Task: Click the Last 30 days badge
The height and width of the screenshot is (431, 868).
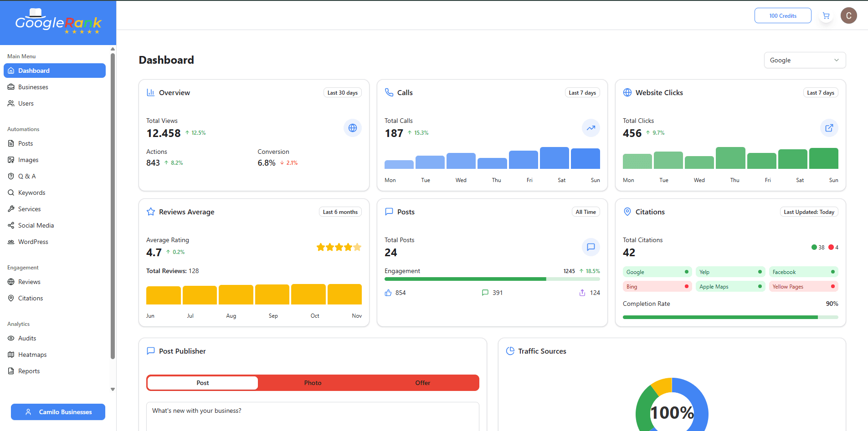Action: (x=343, y=92)
